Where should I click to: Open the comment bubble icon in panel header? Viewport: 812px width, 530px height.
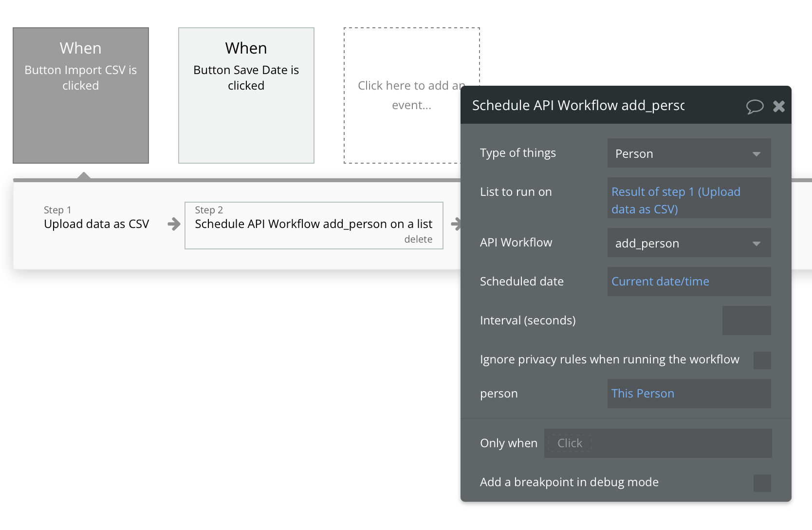click(755, 106)
